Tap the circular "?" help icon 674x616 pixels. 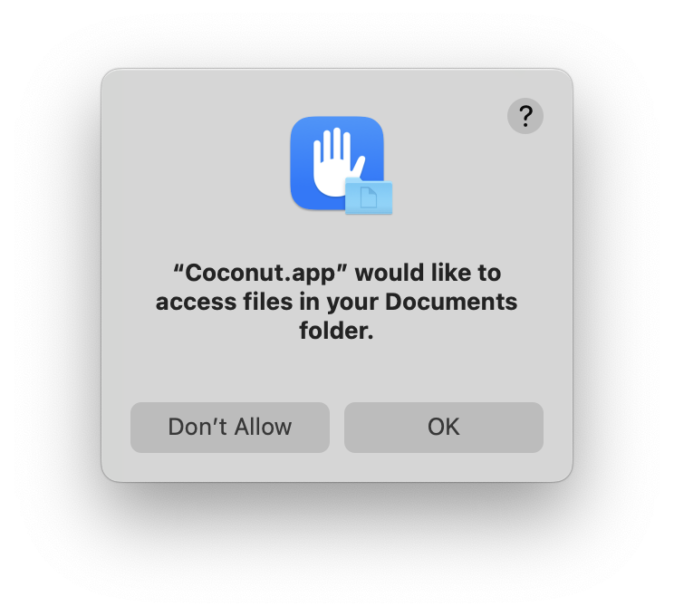[x=525, y=116]
